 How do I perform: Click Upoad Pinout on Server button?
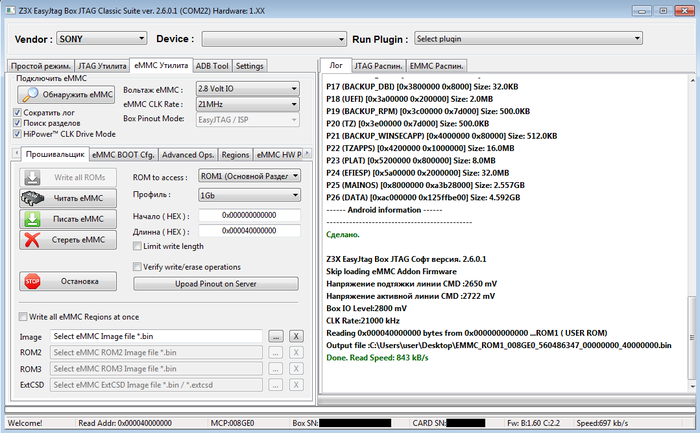pos(217,284)
